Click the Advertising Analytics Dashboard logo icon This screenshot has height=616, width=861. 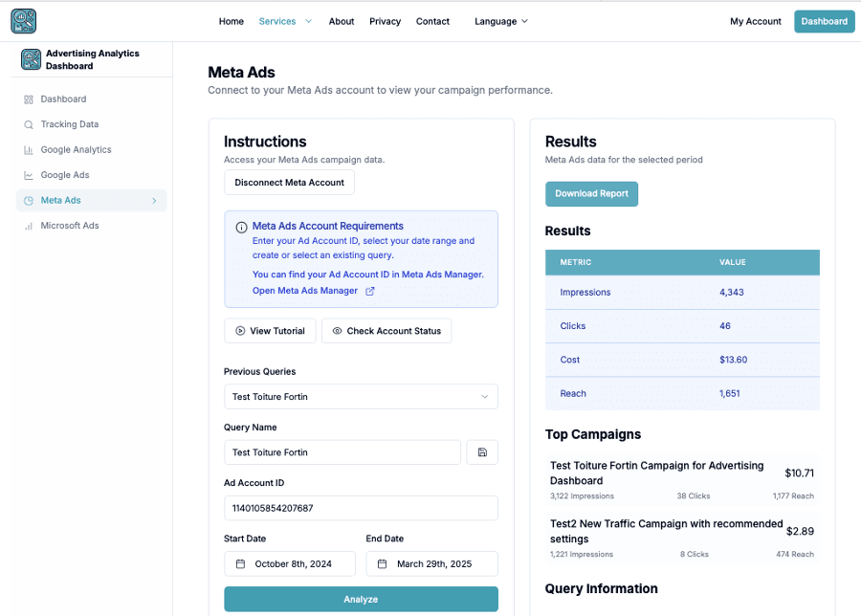(x=30, y=59)
